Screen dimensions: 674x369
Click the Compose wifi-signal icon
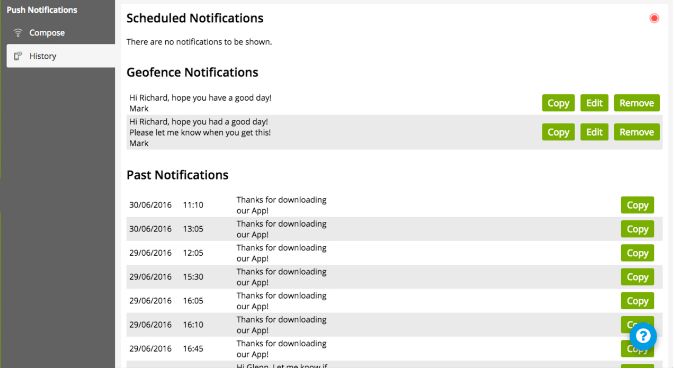tap(18, 33)
